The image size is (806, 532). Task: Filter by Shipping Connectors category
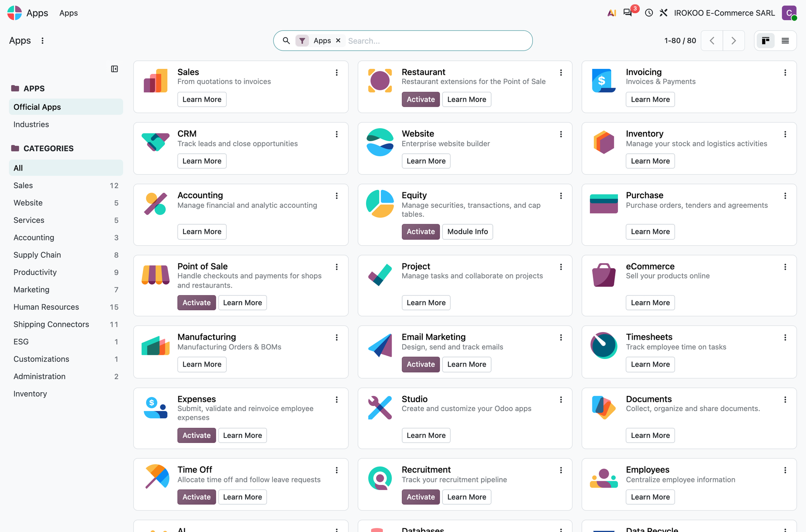[66, 324]
